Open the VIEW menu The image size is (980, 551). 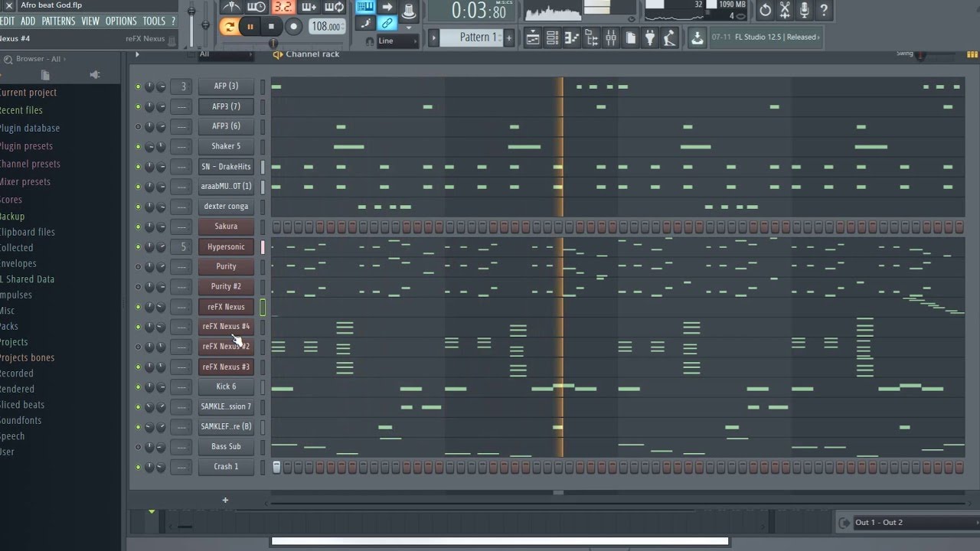point(90,21)
